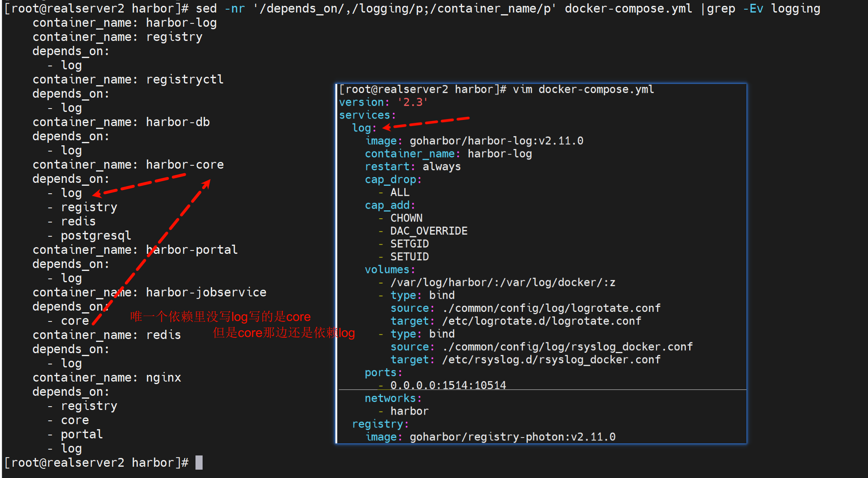
Task: Click the 'vim docker-compose.yml' command line
Action: click(x=583, y=89)
